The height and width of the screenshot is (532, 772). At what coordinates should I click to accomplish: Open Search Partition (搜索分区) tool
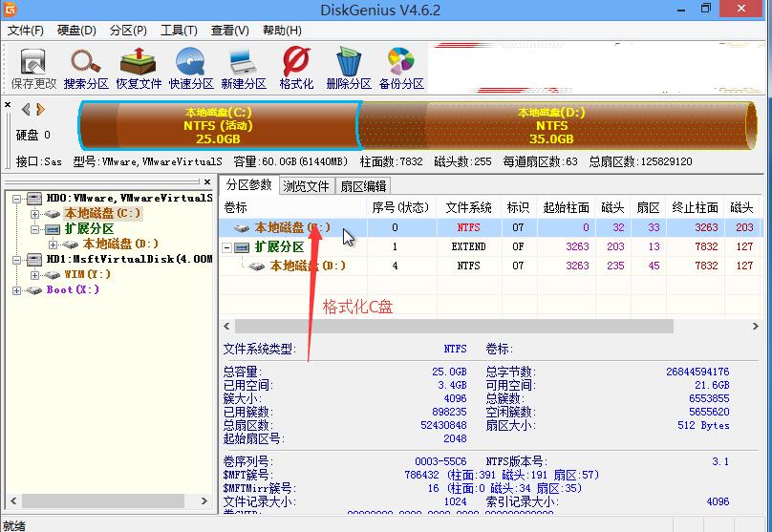pos(86,69)
